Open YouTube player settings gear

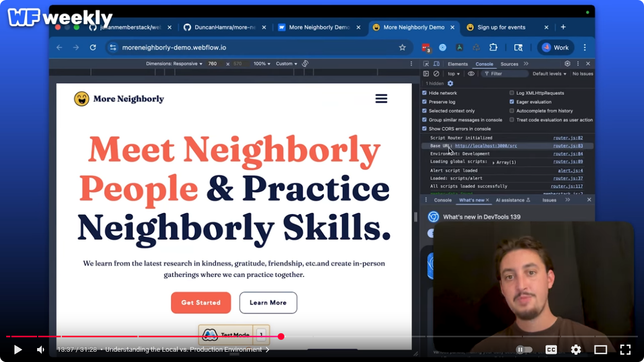point(576,350)
